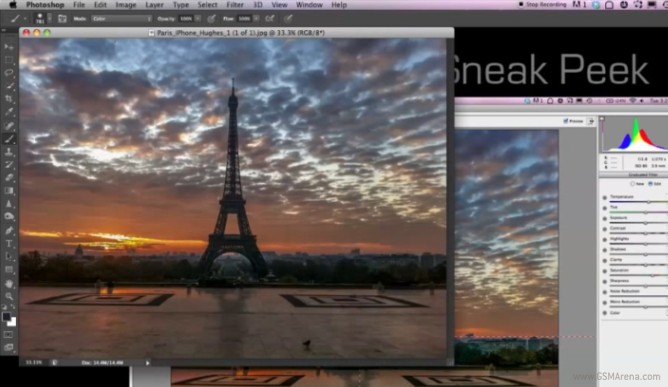Open the status bar info arrow menu

(x=147, y=363)
